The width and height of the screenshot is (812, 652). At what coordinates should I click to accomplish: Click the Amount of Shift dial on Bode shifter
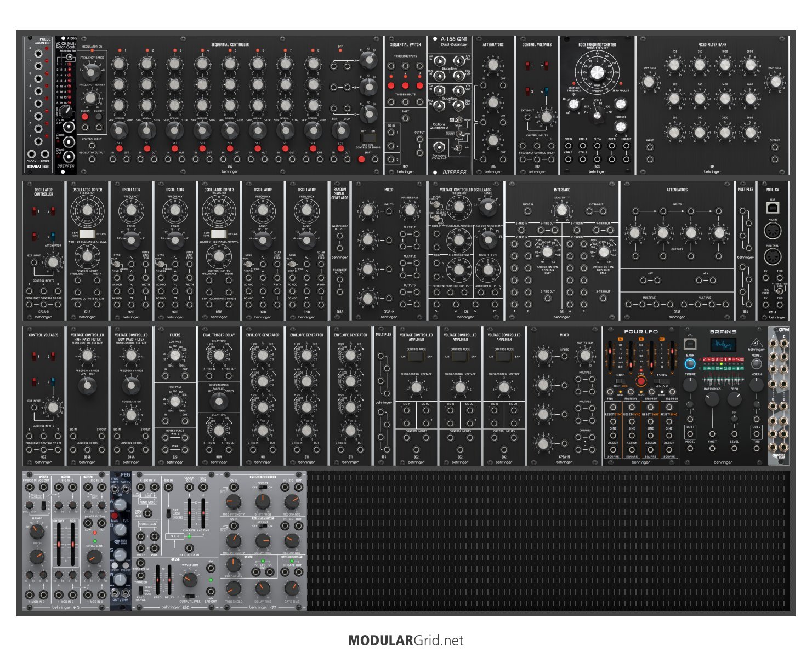click(597, 72)
